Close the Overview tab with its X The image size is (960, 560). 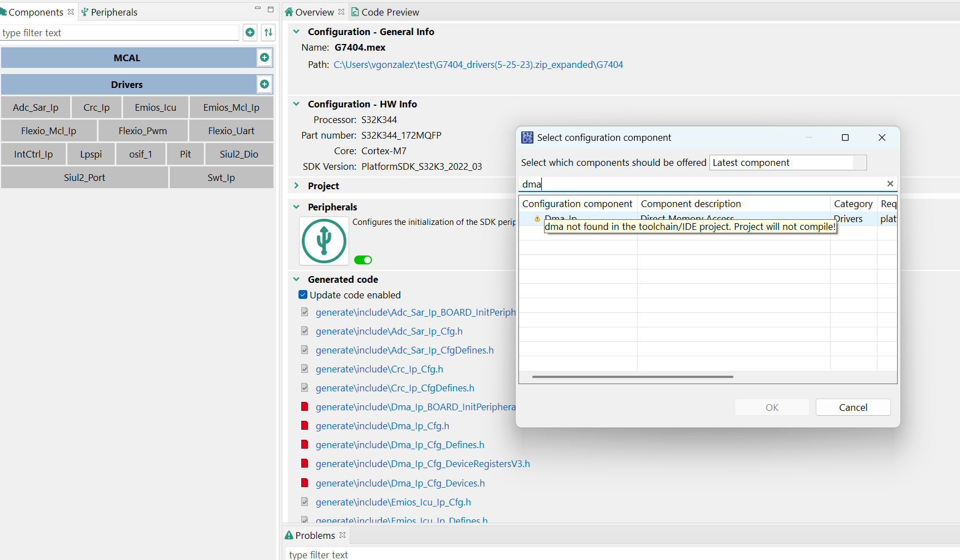(341, 12)
